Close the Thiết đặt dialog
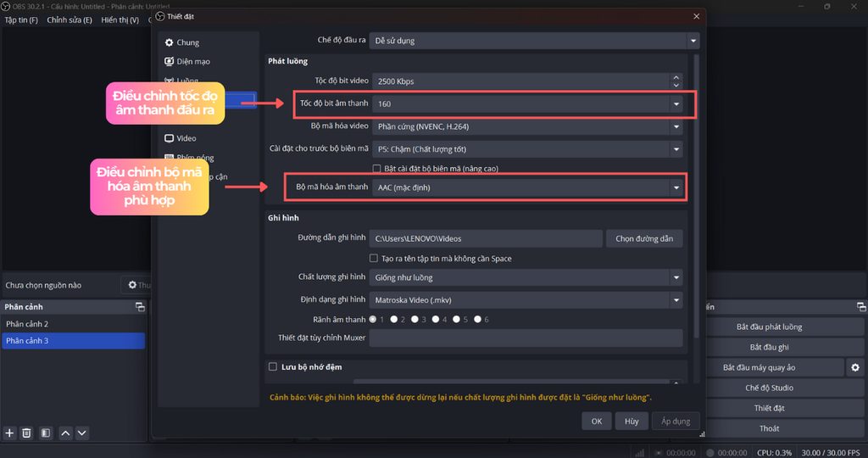 (x=697, y=17)
